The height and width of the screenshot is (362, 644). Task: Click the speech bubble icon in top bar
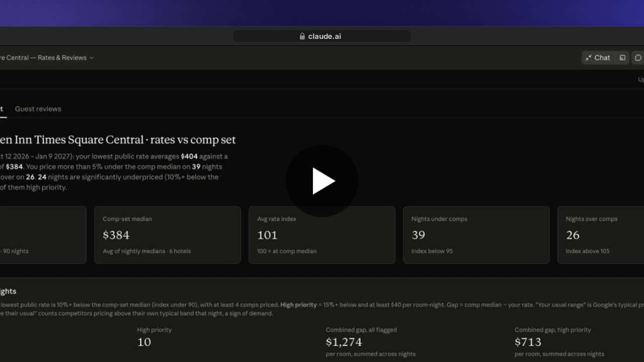[638, 58]
